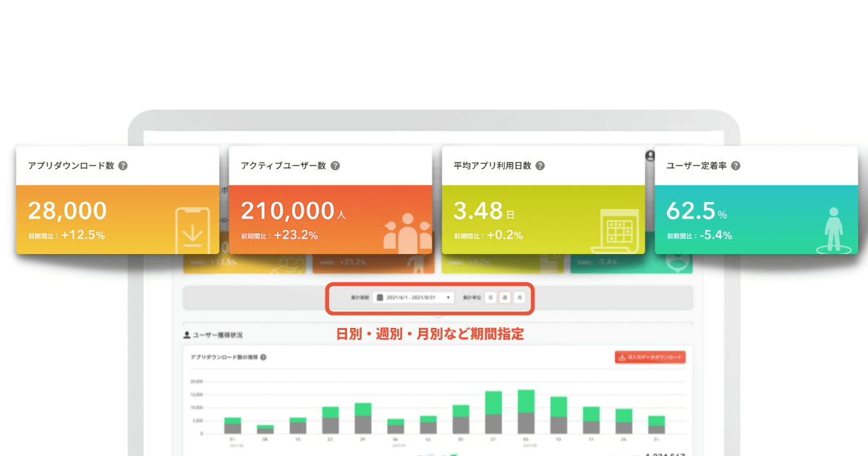Click question mark beside ユーザー定着率
The height and width of the screenshot is (456, 868).
click(x=735, y=166)
